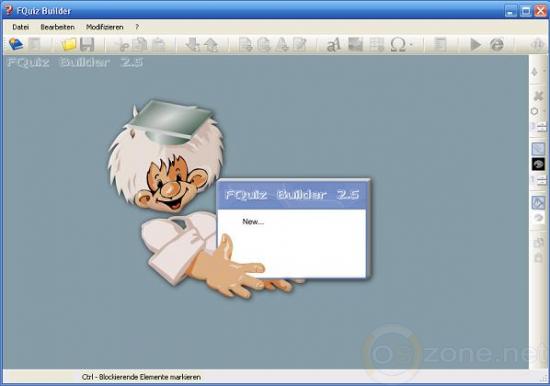Click the first page-with-arrow toolbar icon

pos(246,45)
